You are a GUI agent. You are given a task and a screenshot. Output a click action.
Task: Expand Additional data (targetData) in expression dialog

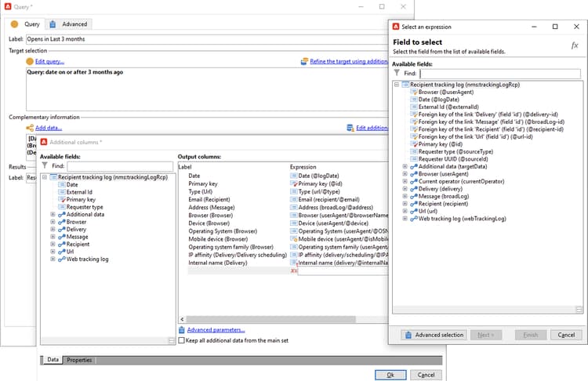[405, 166]
